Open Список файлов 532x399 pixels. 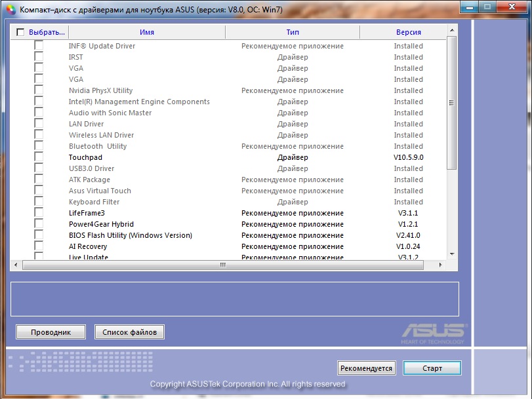tap(129, 332)
